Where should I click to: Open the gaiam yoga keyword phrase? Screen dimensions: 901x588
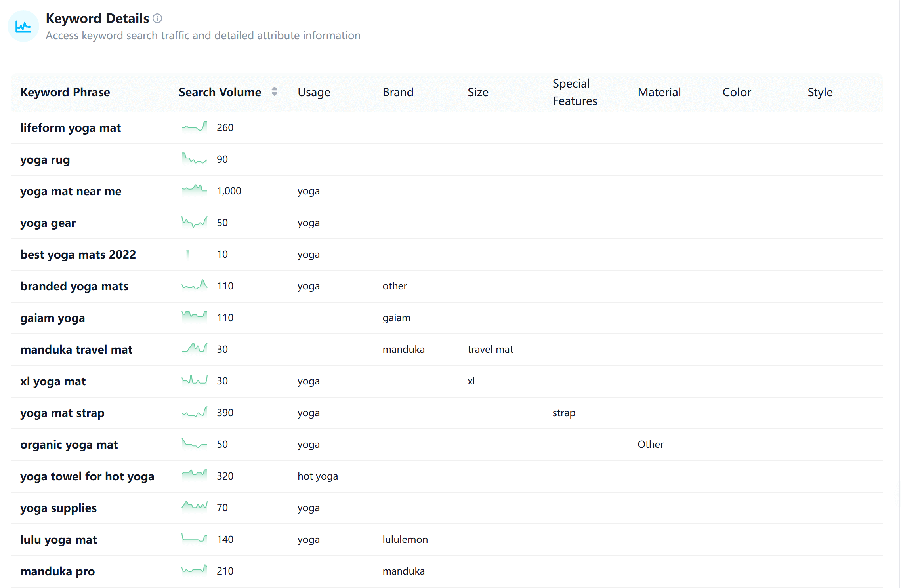point(52,318)
